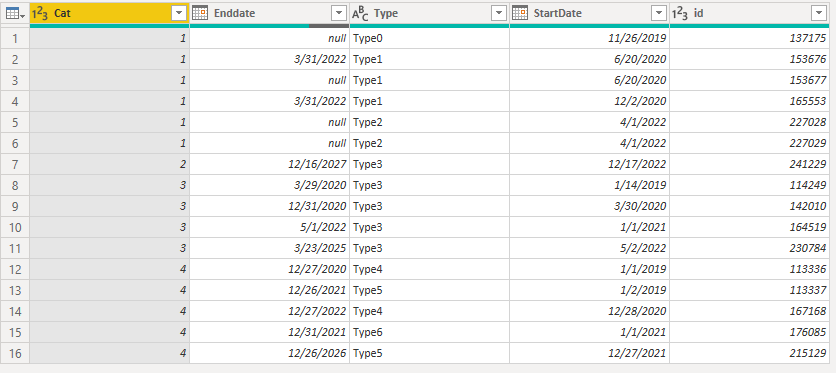
Task: Click id cell 164519
Action: coord(749,228)
